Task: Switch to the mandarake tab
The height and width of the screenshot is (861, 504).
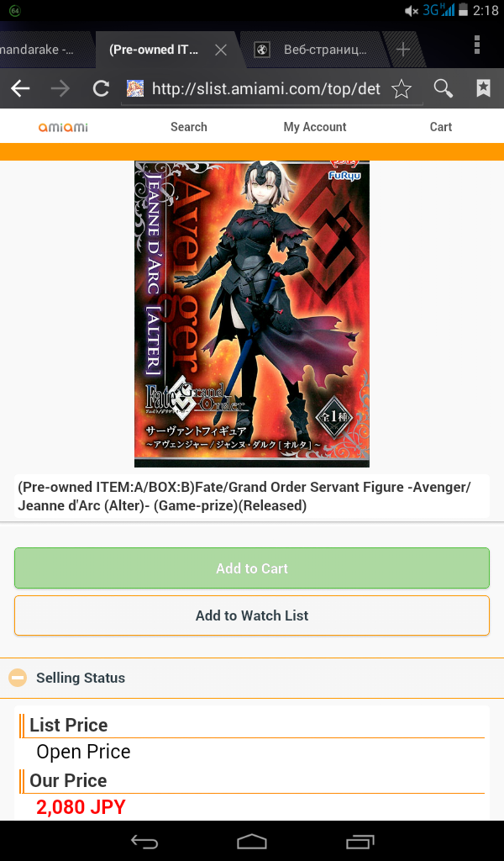Action: click(x=39, y=50)
